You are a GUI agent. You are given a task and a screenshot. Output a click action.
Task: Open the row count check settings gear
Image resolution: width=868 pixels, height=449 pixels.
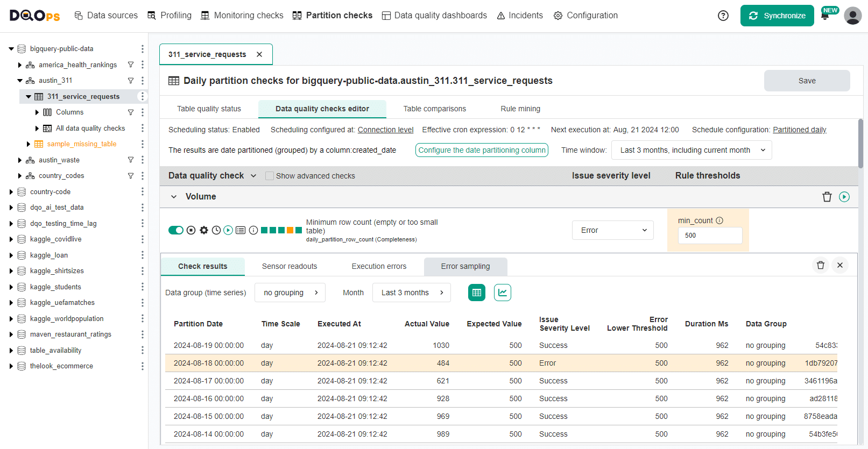[204, 230]
